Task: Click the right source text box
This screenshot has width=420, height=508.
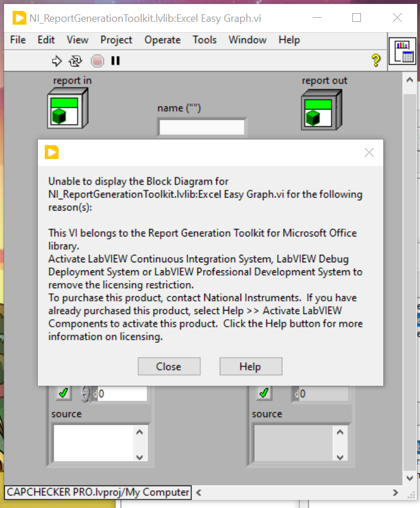Action: coord(294,443)
